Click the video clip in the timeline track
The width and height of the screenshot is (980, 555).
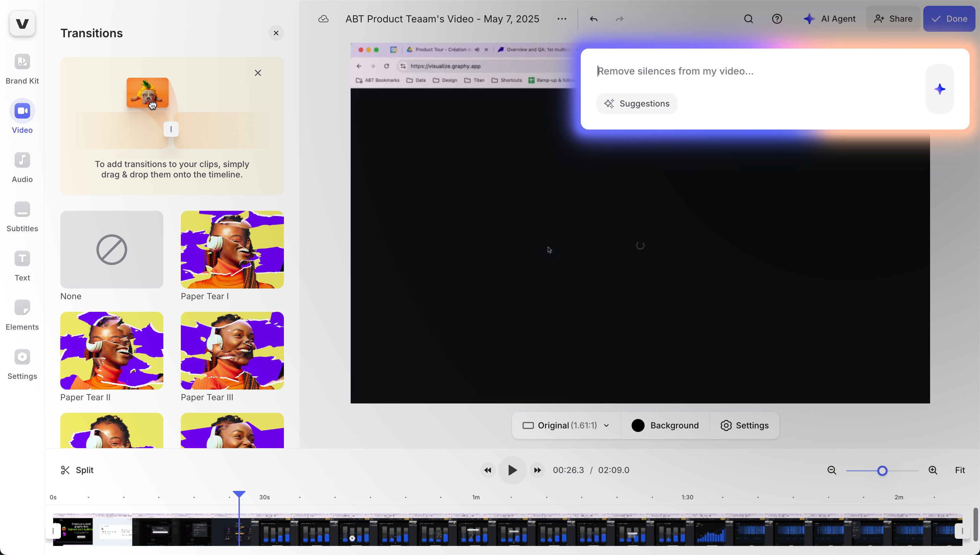point(507,530)
